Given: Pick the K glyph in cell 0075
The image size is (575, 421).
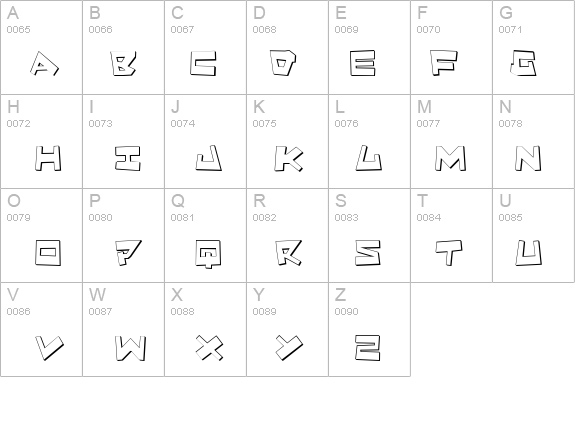Looking at the screenshot, I should point(289,158).
